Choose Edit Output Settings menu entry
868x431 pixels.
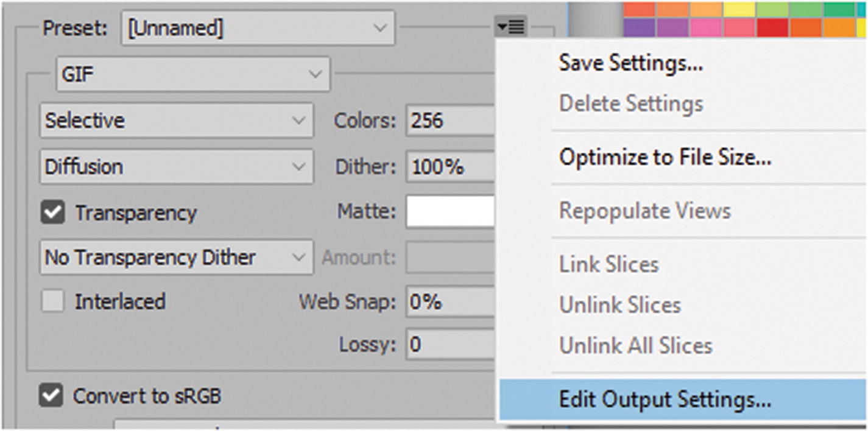[x=665, y=399]
